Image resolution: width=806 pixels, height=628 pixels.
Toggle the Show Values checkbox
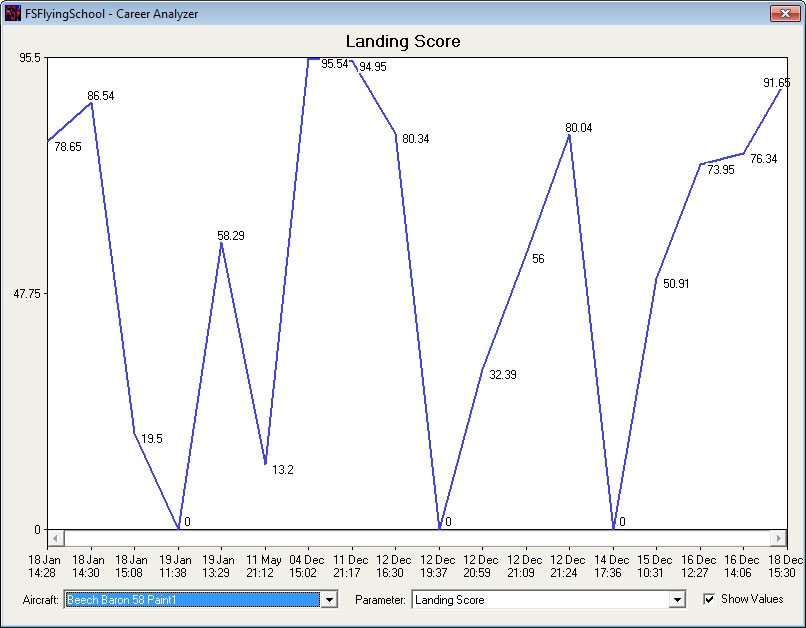pyautogui.click(x=709, y=599)
